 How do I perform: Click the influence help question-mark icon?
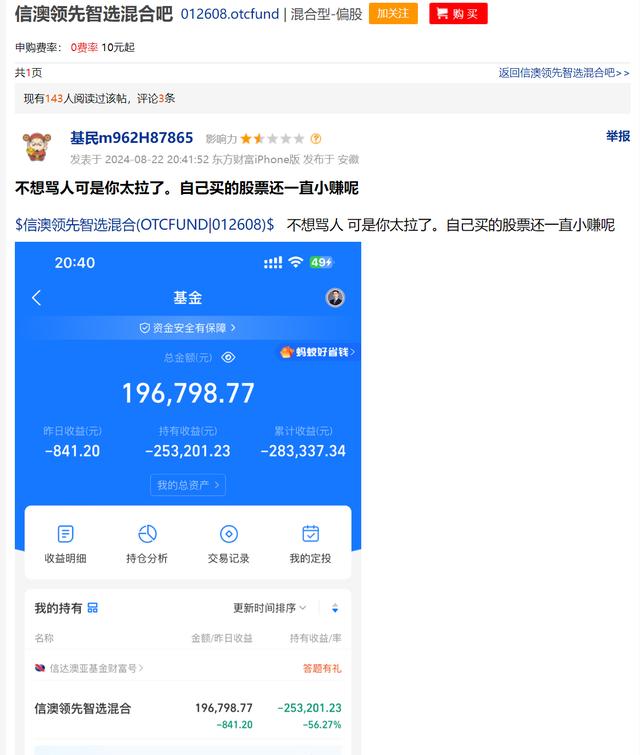click(316, 139)
